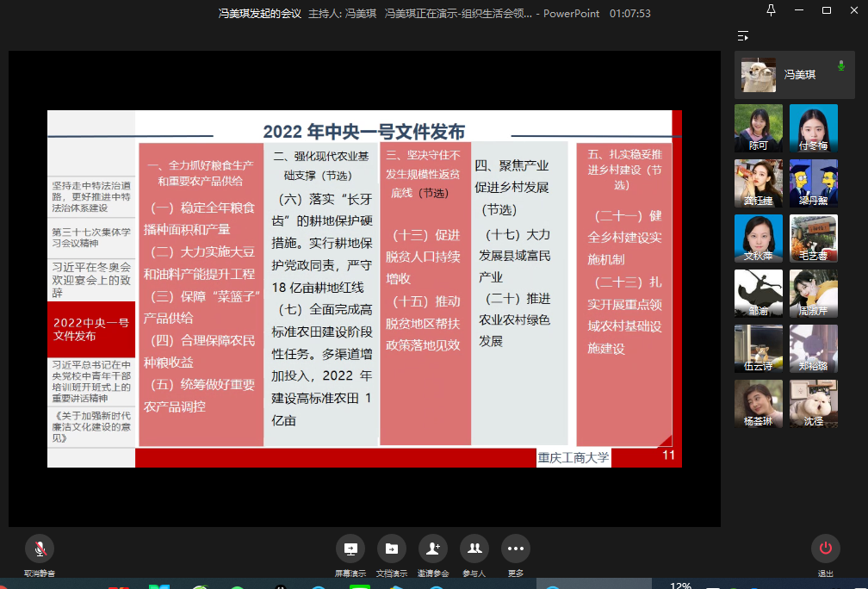Screen dimensions: 868x589
Task: Pin the meeting window on top
Action: pos(771,10)
